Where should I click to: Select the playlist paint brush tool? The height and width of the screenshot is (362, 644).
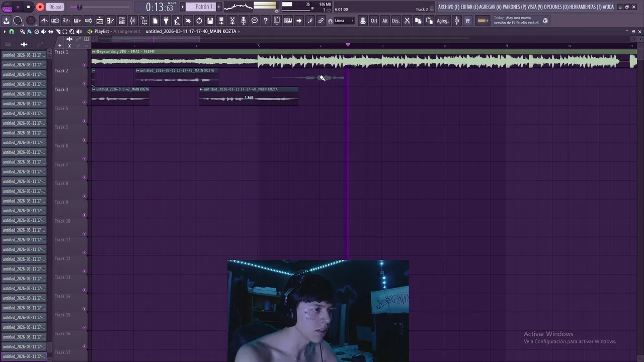[29, 32]
